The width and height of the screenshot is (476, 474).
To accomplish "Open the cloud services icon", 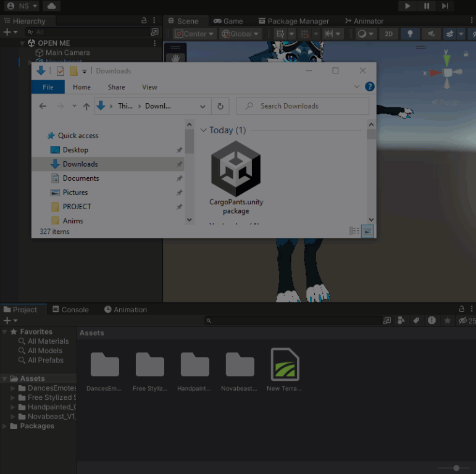I will (x=51, y=6).
